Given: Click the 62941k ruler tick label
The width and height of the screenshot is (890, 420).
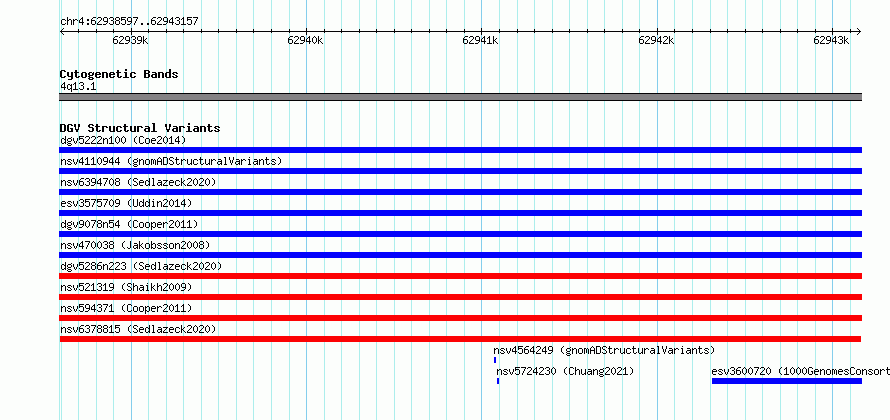Looking at the screenshot, I should [x=481, y=40].
